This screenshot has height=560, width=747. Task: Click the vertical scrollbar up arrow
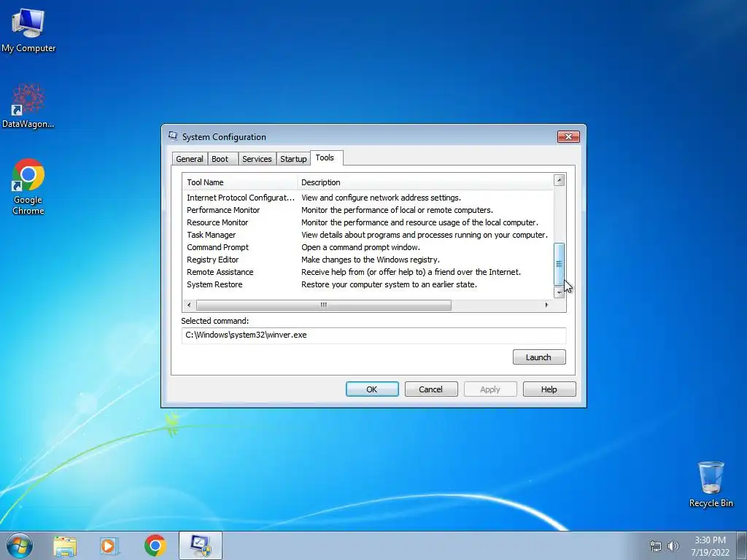tap(560, 180)
